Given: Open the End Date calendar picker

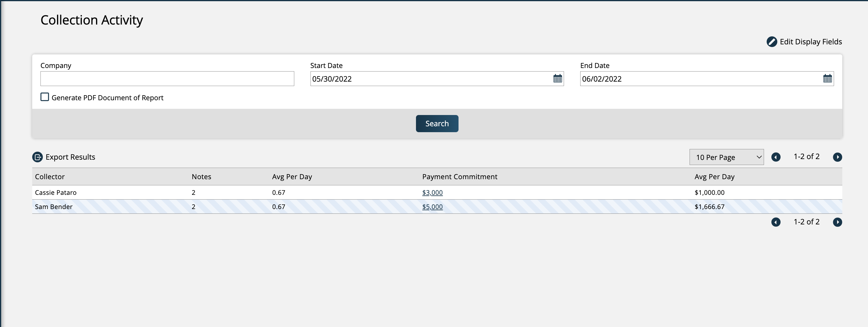Looking at the screenshot, I should point(827,79).
